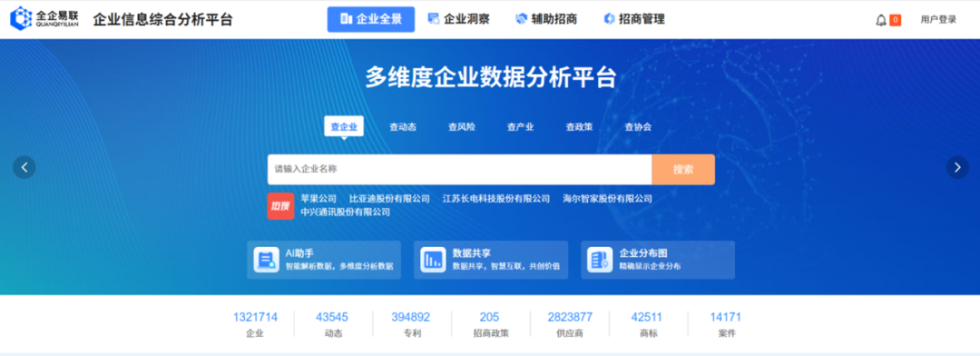The height and width of the screenshot is (356, 980).
Task: Select the 查政策 search tab
Action: click(x=579, y=126)
